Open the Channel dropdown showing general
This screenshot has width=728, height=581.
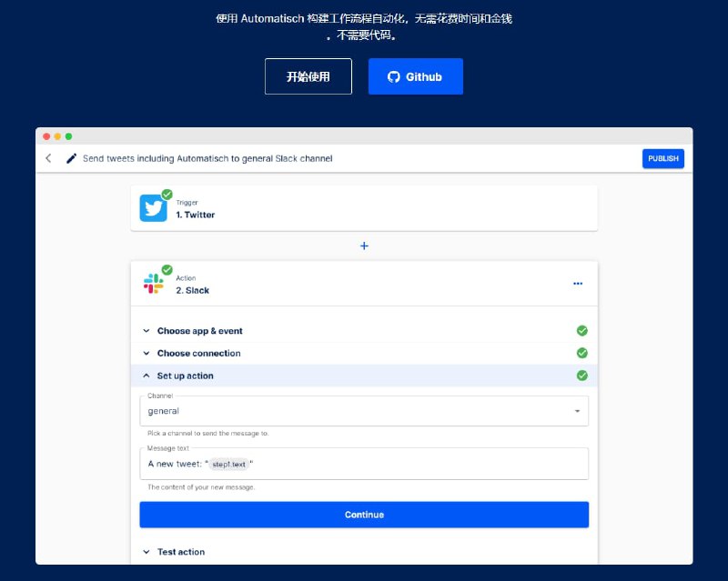(x=364, y=411)
